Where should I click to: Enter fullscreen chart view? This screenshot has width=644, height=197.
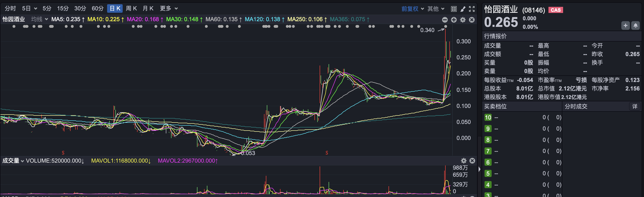(x=472, y=9)
